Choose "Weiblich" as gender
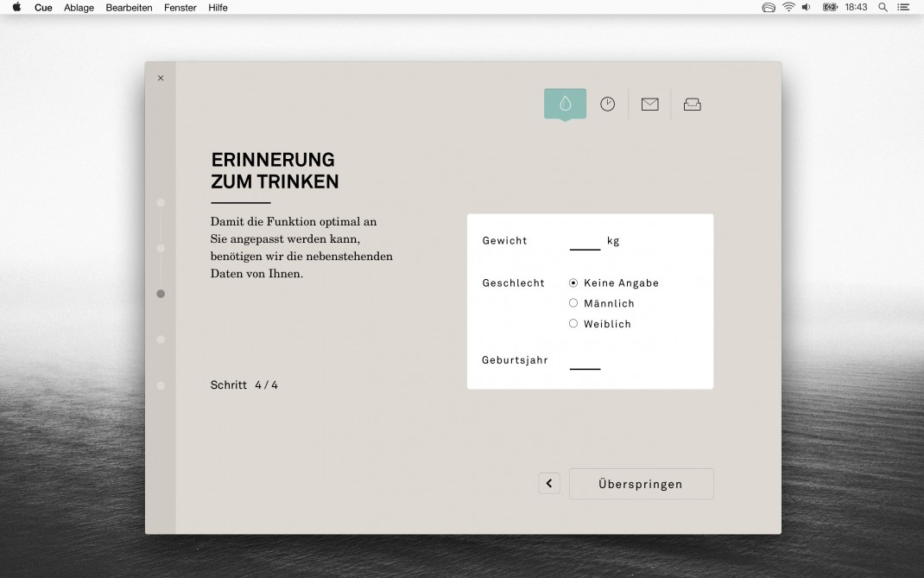Viewport: 924px width, 578px height. (x=573, y=324)
